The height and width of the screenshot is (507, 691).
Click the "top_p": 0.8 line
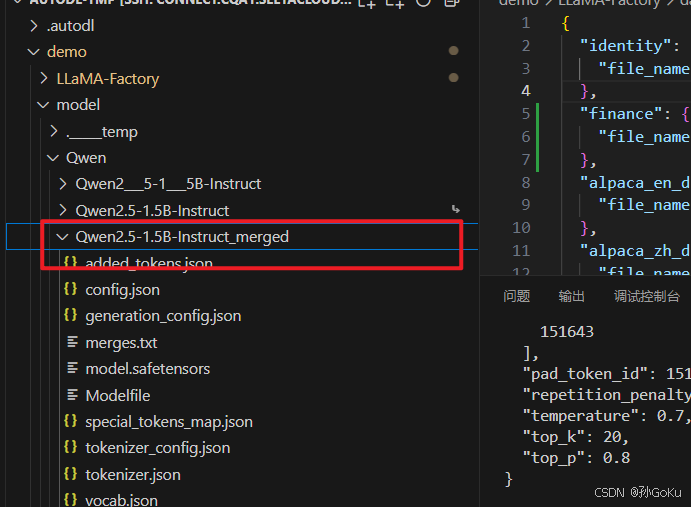[x=576, y=459]
